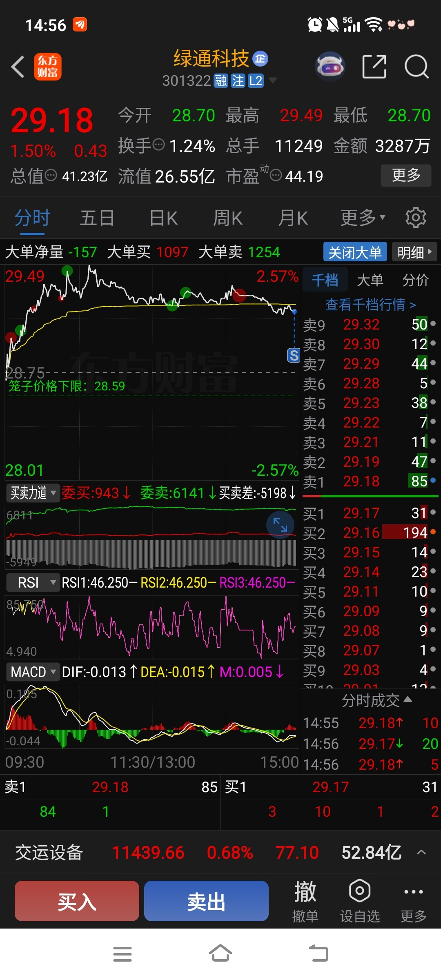
Task: Open 查看千档行情 link
Action: [x=370, y=305]
